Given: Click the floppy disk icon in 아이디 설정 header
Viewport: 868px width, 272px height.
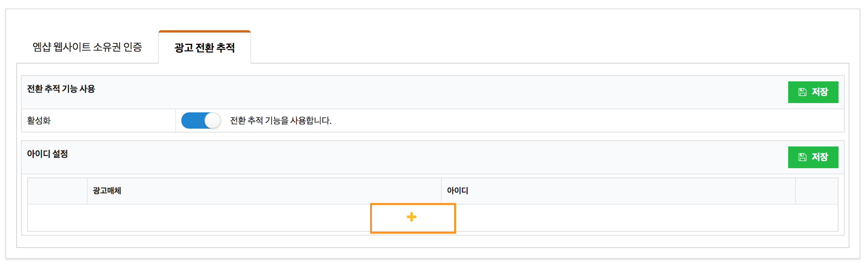Looking at the screenshot, I should point(802,157).
